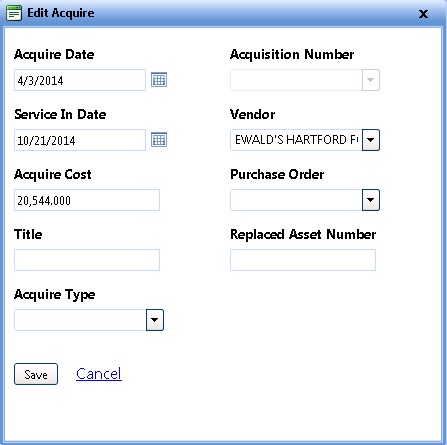Click into the Title input field
Image resolution: width=447 pixels, height=445 pixels.
pos(87,260)
